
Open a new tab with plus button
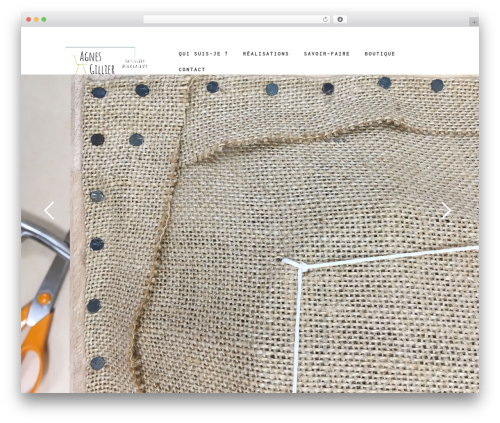click(474, 22)
